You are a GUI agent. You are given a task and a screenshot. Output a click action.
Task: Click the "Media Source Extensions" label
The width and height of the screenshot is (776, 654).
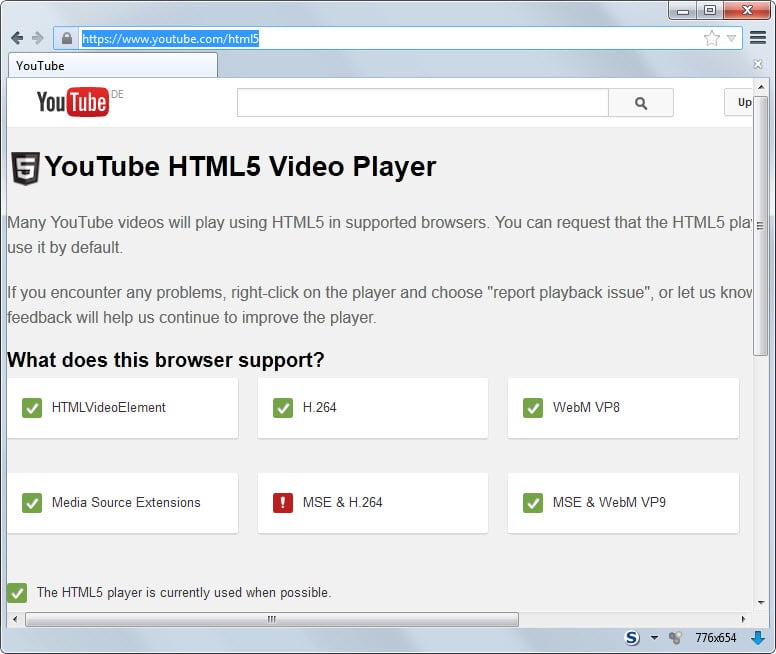[x=126, y=503]
